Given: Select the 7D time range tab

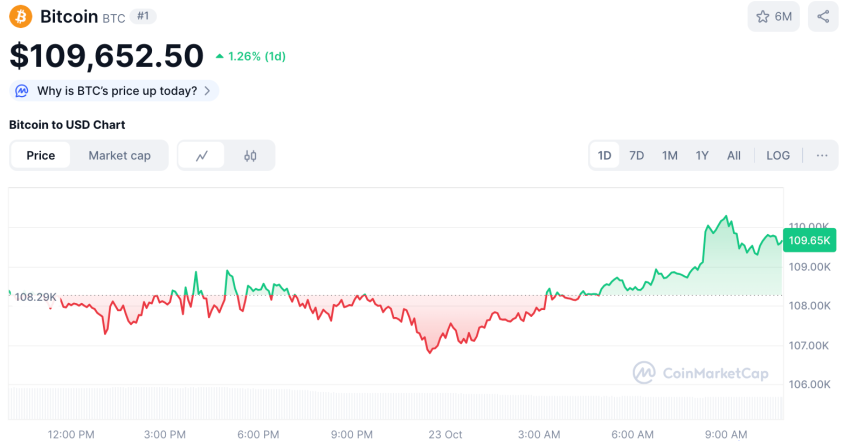Looking at the screenshot, I should pyautogui.click(x=636, y=156).
